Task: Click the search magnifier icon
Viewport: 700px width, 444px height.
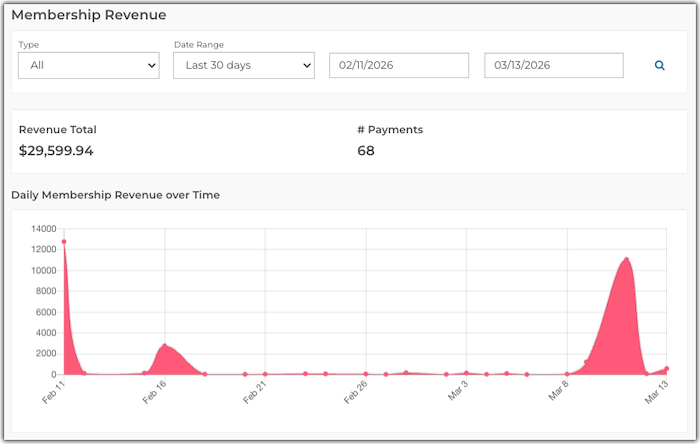Action: click(659, 65)
